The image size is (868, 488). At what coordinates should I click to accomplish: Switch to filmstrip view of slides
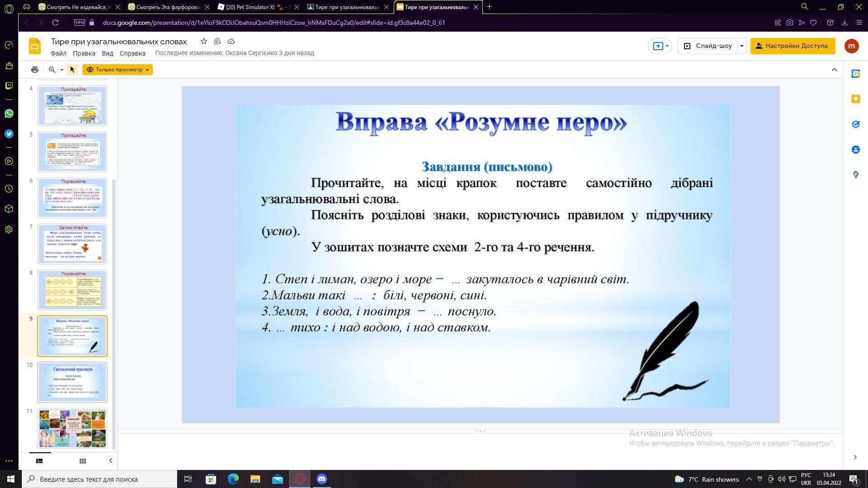(x=39, y=461)
